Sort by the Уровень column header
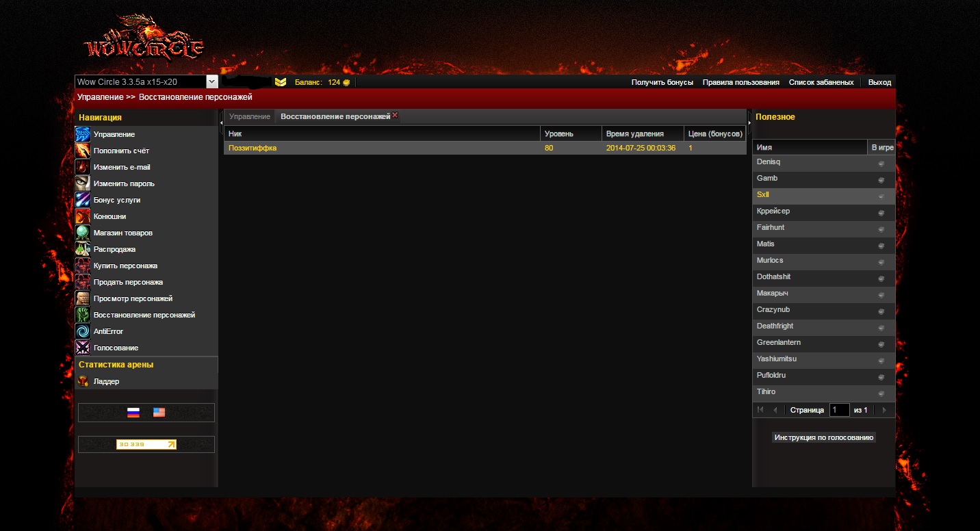This screenshot has height=531, width=980. [x=570, y=133]
